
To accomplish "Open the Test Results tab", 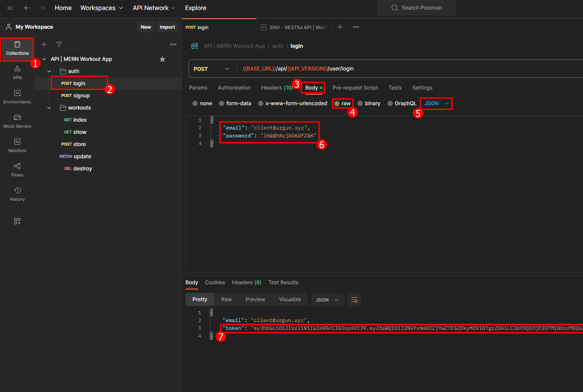I will [283, 282].
